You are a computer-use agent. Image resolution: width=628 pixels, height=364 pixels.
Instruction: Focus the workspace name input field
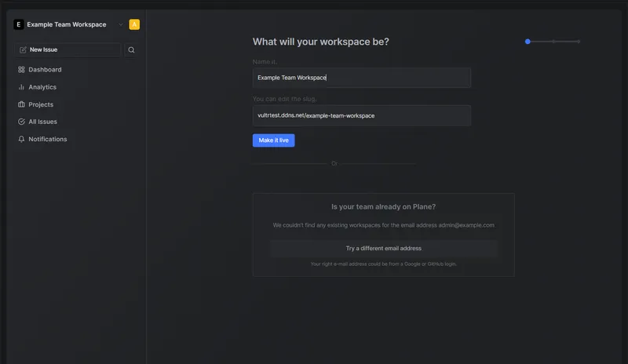[361, 78]
